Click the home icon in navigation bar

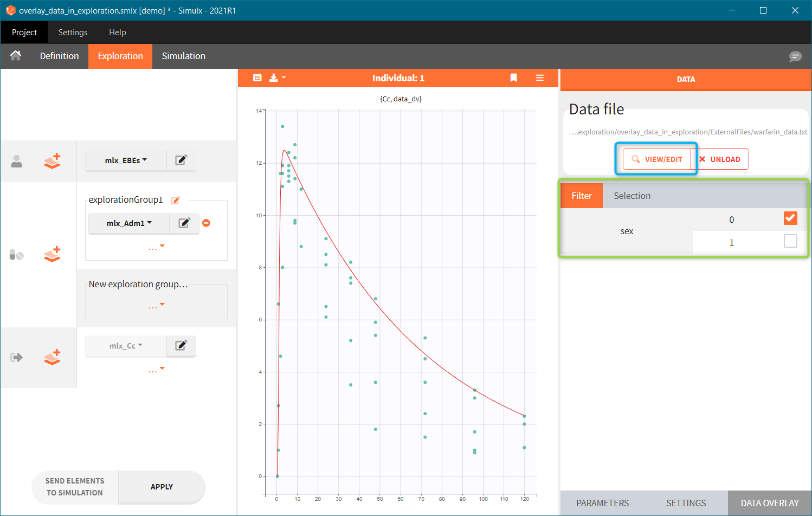(16, 56)
